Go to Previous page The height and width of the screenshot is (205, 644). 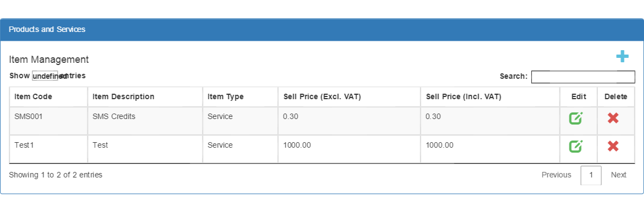556,175
